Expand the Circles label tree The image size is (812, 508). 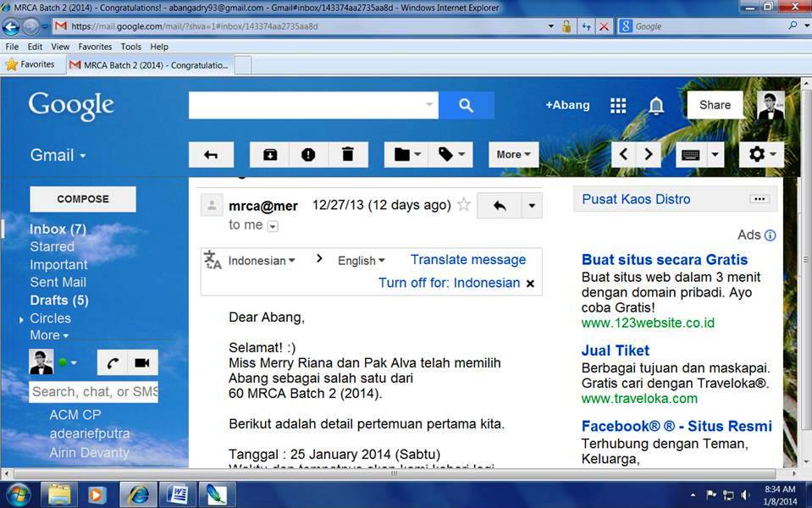(x=21, y=320)
